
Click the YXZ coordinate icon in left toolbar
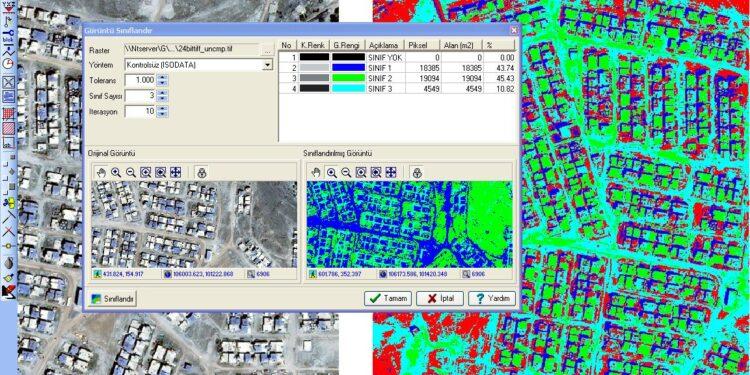point(8,7)
